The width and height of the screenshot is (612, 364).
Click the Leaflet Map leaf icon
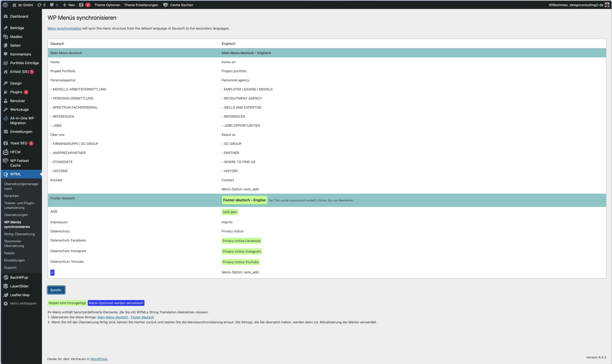click(x=6, y=295)
